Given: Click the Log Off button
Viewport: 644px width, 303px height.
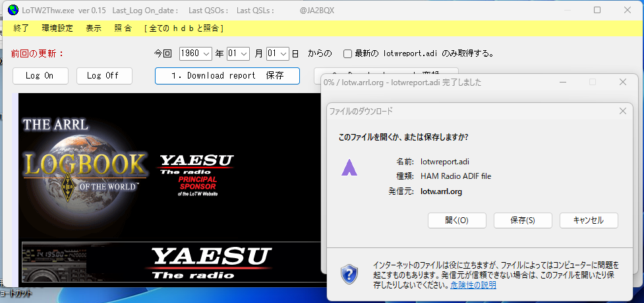Looking at the screenshot, I should tap(104, 76).
